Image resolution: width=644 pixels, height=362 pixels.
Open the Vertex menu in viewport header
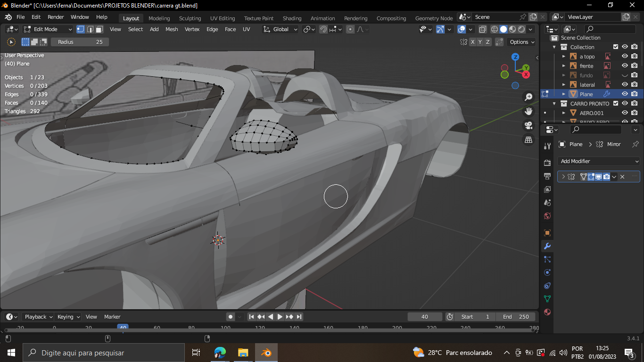coord(192,29)
